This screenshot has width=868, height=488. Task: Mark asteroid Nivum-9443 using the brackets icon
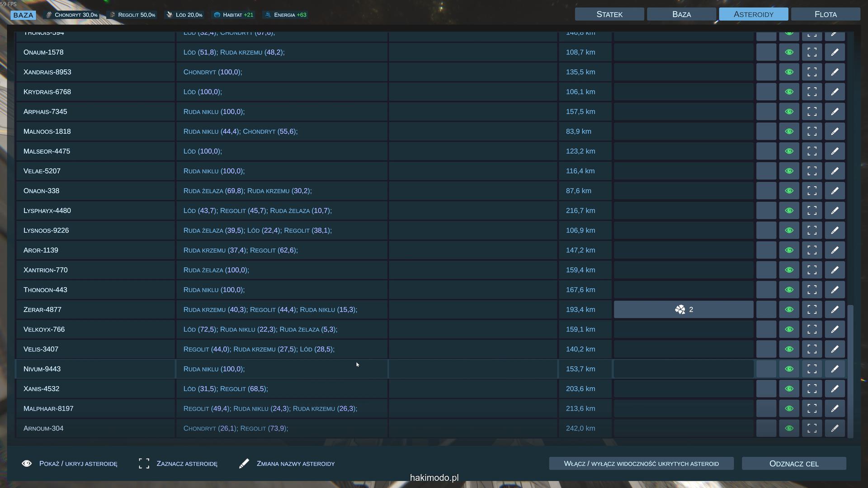[812, 369]
